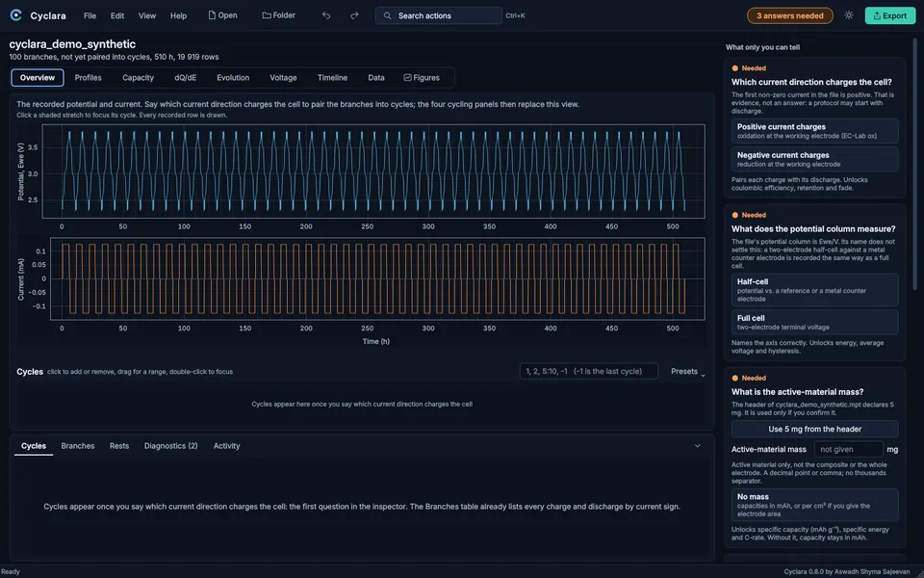Click the 3 answers needed badge
Image resolution: width=924 pixels, height=578 pixels.
pos(789,15)
